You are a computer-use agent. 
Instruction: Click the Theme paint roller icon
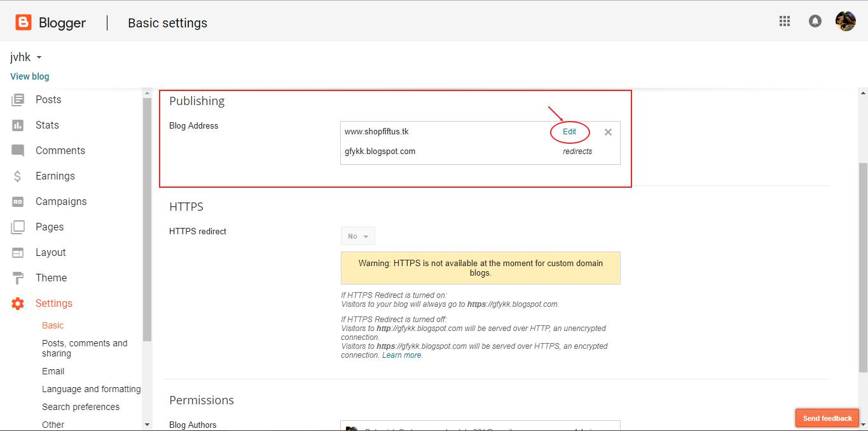[18, 278]
